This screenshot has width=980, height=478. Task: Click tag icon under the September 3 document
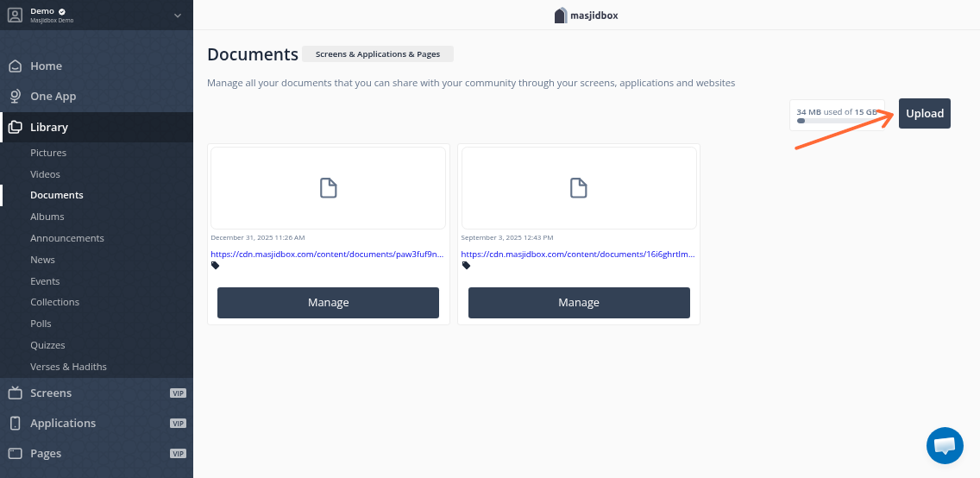coord(466,266)
